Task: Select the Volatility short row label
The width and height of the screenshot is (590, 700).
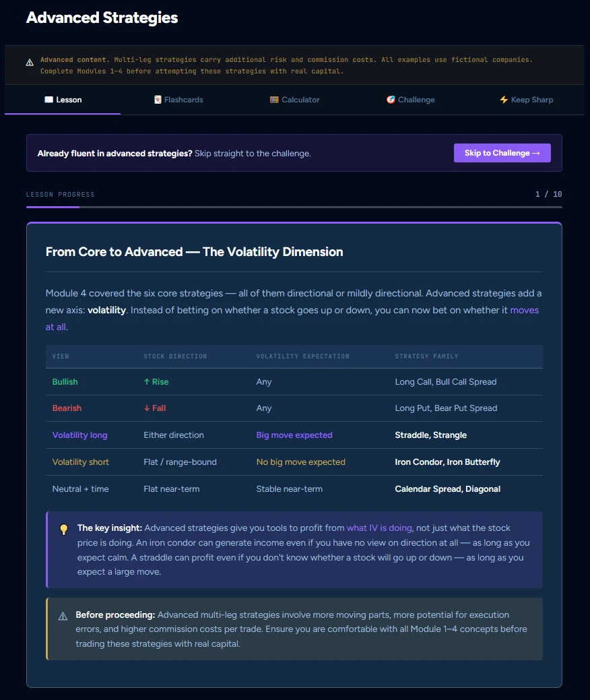Action: point(81,462)
